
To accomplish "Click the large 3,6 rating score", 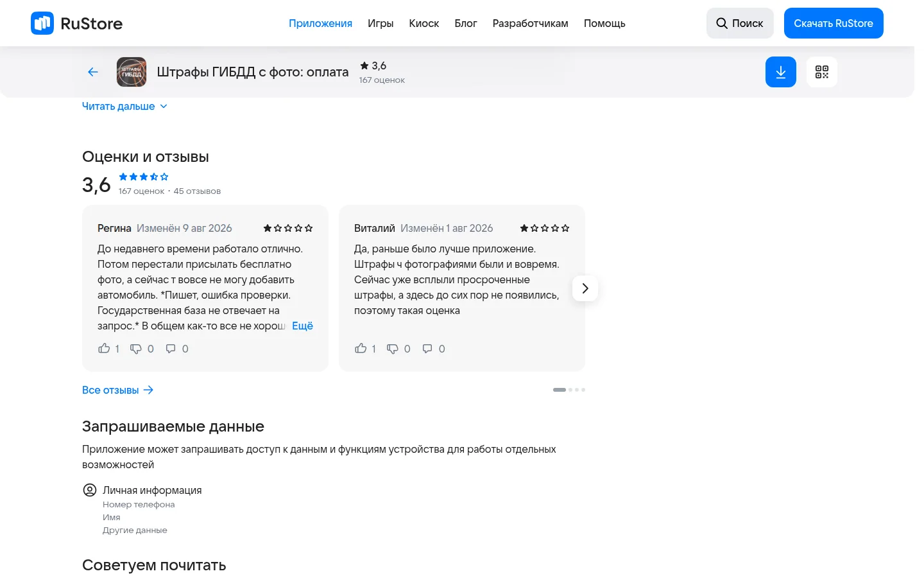I will (96, 185).
